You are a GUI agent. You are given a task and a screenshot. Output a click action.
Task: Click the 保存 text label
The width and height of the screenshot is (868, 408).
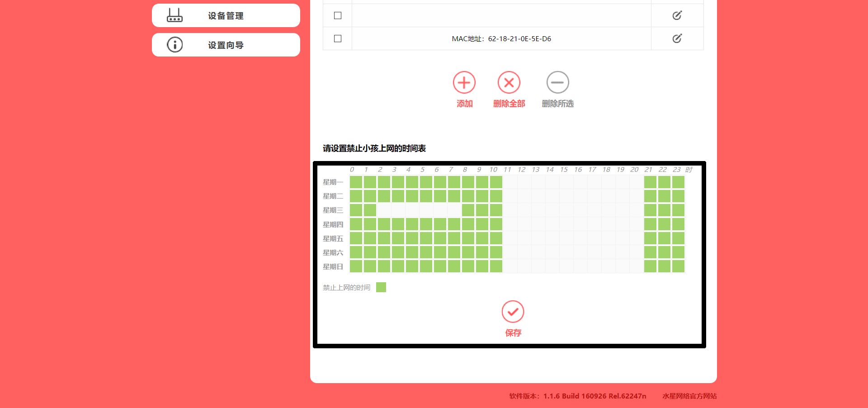point(513,333)
